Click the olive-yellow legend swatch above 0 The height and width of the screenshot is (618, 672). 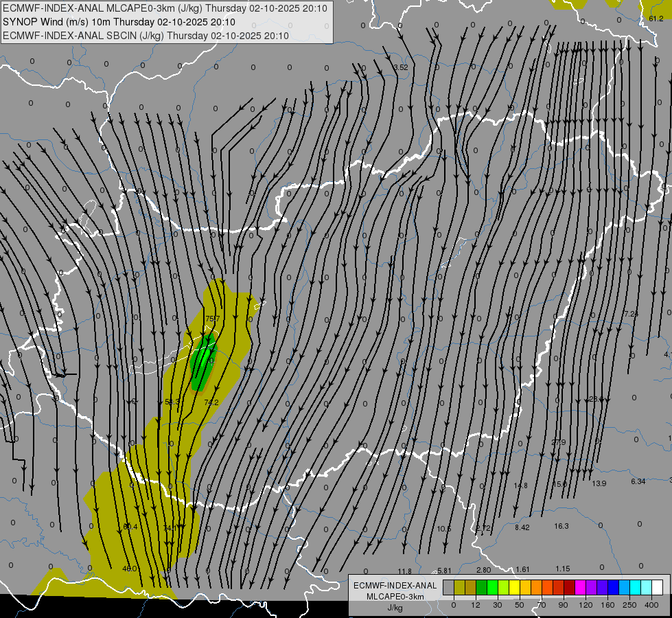tap(459, 587)
